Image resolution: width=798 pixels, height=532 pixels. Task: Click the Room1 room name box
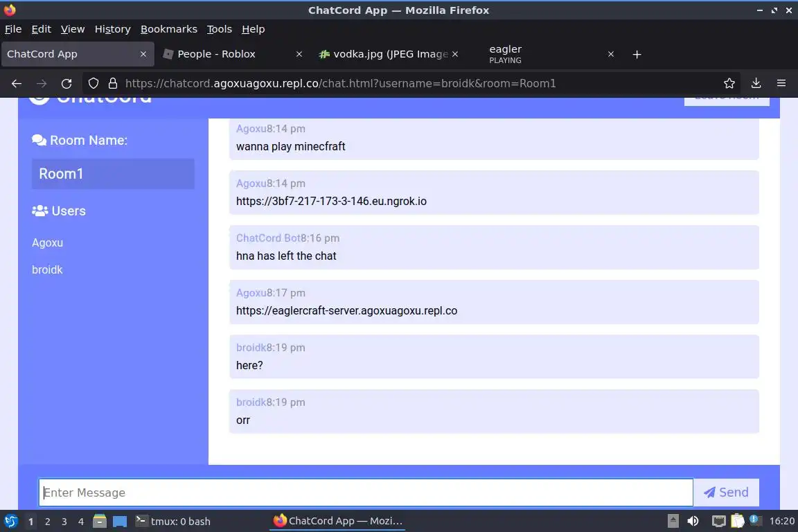(x=113, y=174)
